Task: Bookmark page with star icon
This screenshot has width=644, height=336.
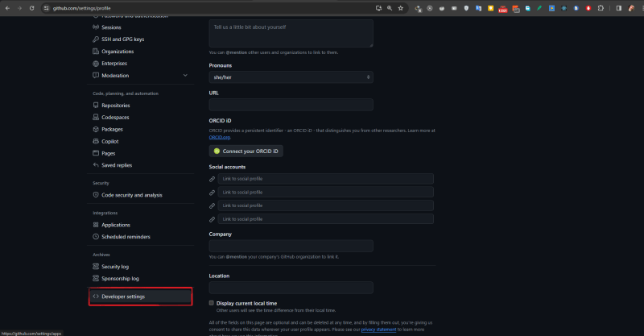Action: pos(400,8)
